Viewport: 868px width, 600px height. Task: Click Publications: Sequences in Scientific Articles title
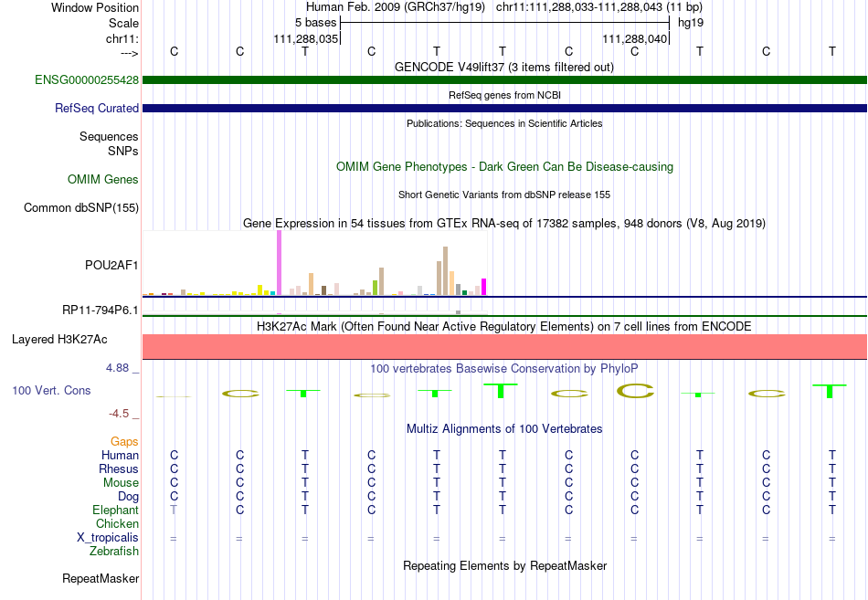click(504, 123)
